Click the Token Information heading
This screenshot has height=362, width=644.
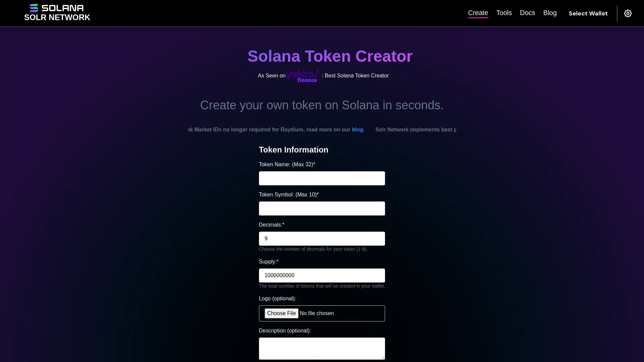coord(293,150)
